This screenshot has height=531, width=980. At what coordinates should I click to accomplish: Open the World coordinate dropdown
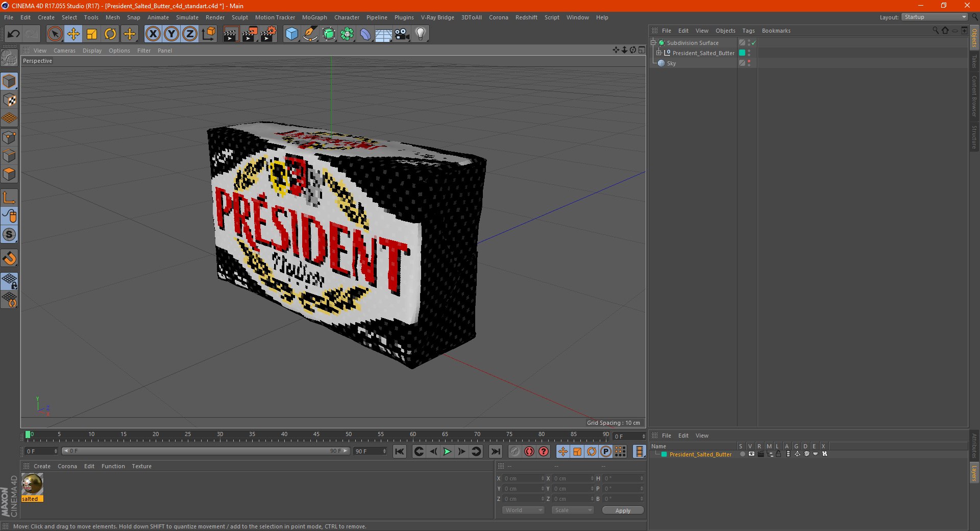click(x=523, y=510)
